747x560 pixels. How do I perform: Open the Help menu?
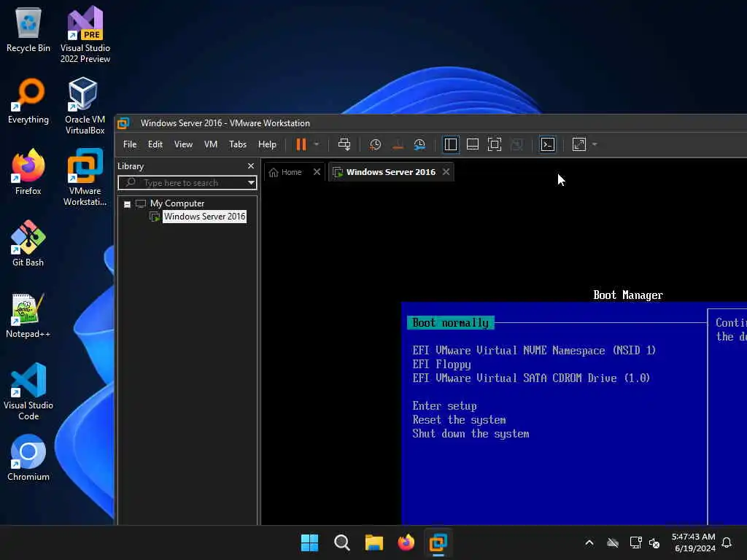coord(267,144)
